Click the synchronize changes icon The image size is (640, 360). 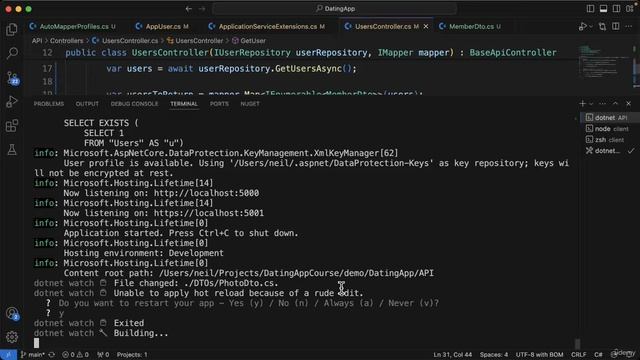(x=52, y=355)
